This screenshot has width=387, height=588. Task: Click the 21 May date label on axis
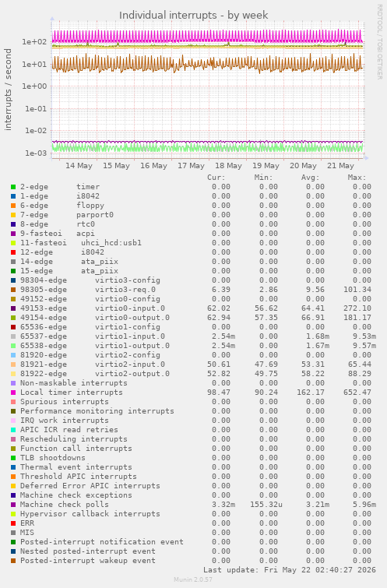click(340, 166)
